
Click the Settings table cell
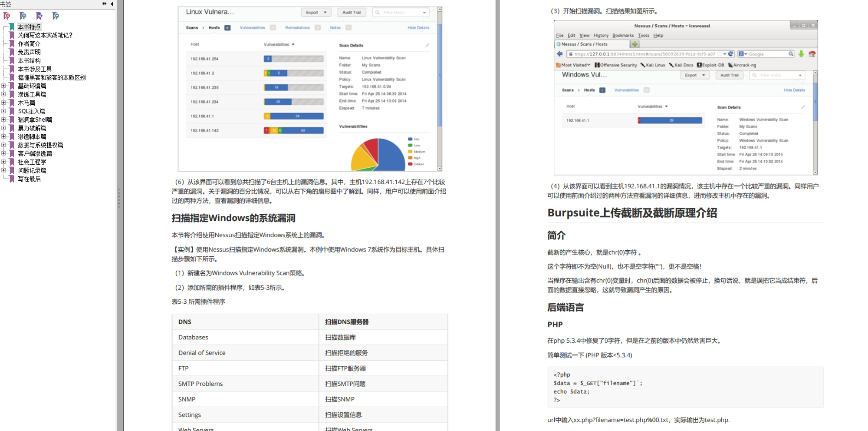[x=245, y=415]
